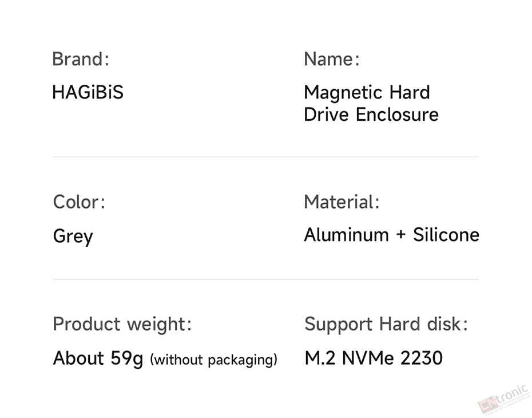532x418 pixels.
Task: Click the Magnetic Hard text line
Action: coord(367,92)
